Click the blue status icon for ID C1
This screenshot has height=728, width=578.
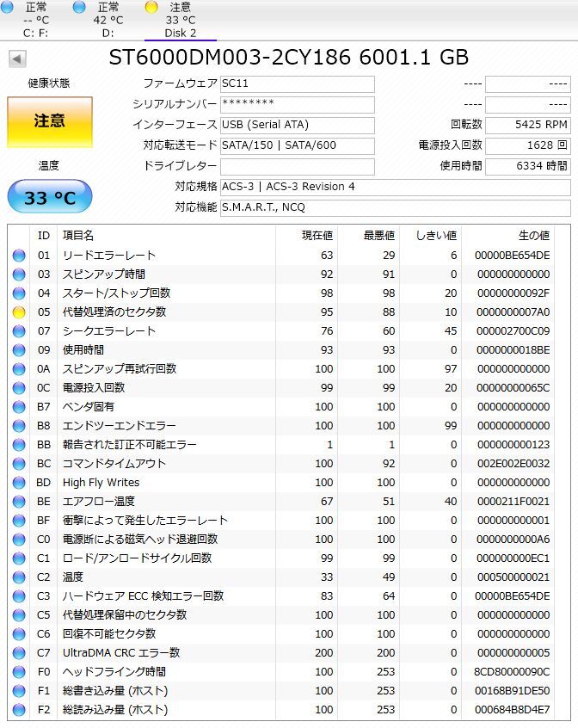coord(19,558)
